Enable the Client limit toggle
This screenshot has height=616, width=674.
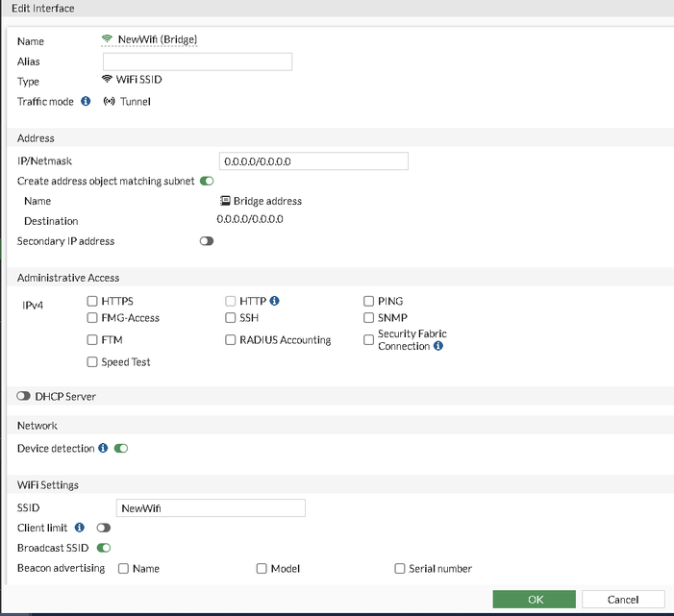(x=104, y=528)
